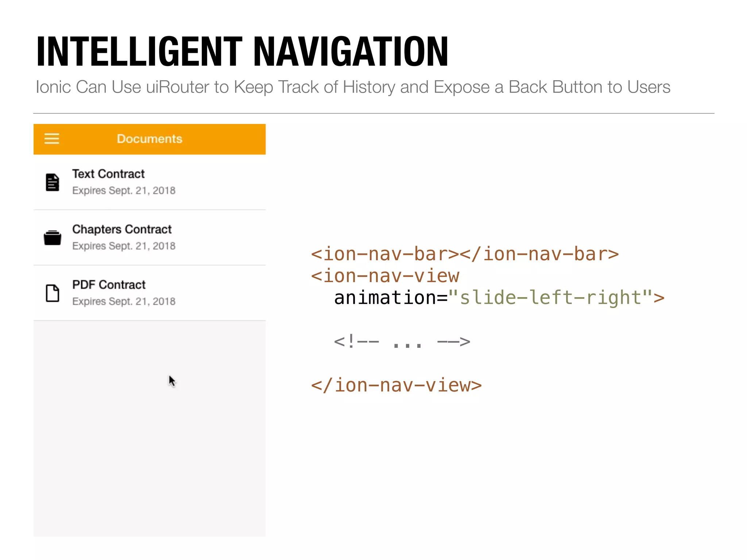Screen dimensions: 747x560
Task: Click expiry date under PDF Contract
Action: tap(124, 302)
